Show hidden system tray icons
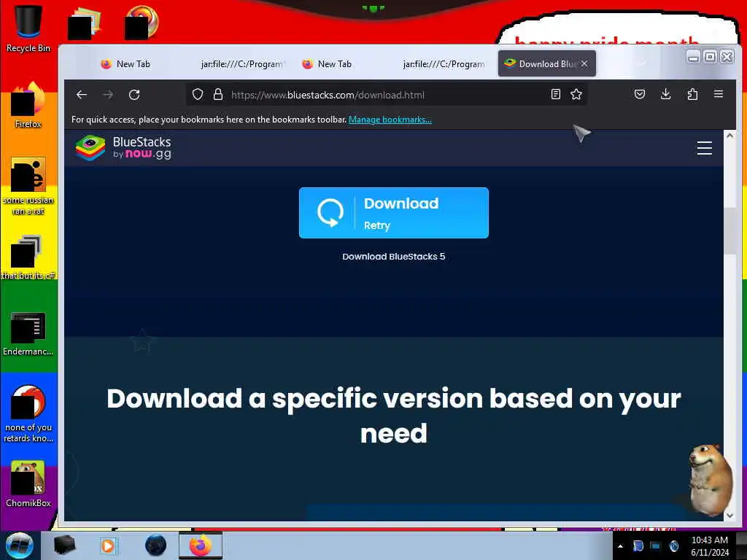 tap(620, 546)
